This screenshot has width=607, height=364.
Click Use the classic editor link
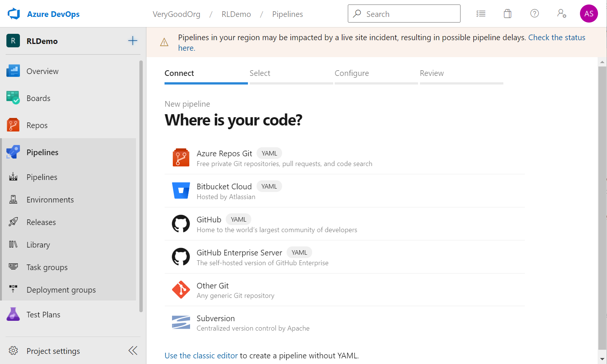[201, 355]
